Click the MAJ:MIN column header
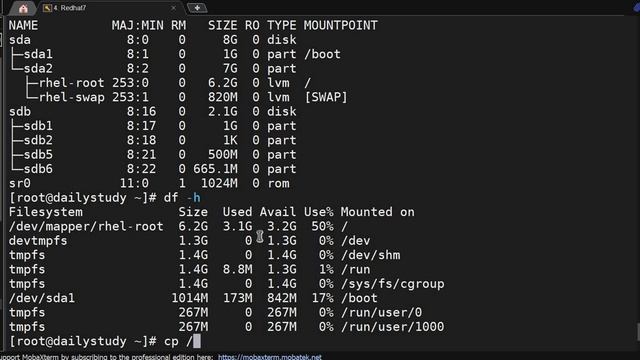Image resolution: width=640 pixels, height=360 pixels. (x=138, y=25)
